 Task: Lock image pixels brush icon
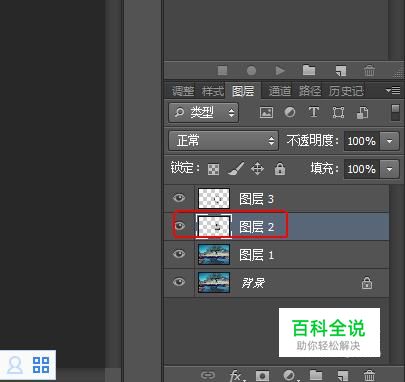tap(236, 169)
